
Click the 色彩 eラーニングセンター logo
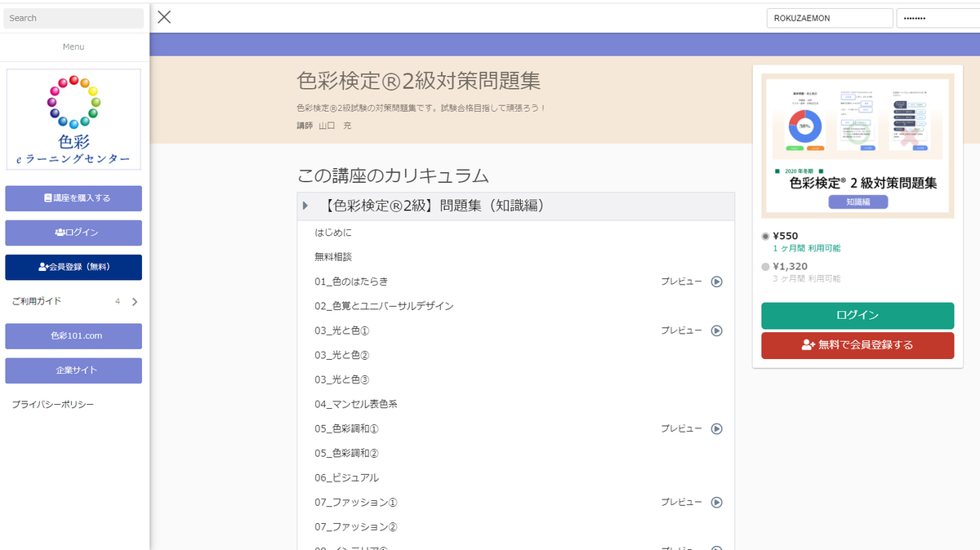coord(73,119)
